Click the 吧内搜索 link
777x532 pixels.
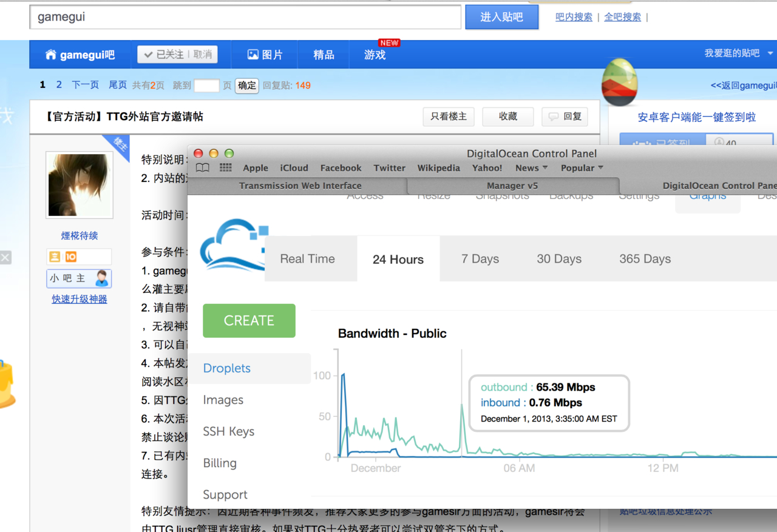pos(574,17)
